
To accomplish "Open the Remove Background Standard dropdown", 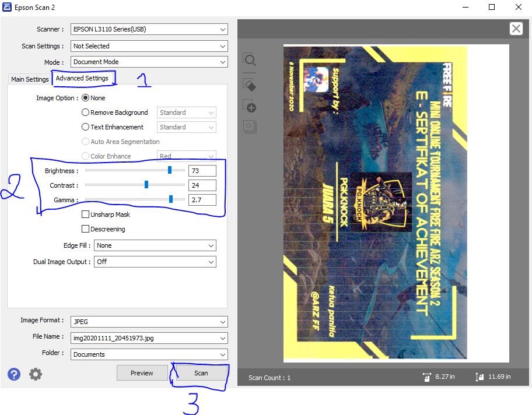I will [186, 112].
